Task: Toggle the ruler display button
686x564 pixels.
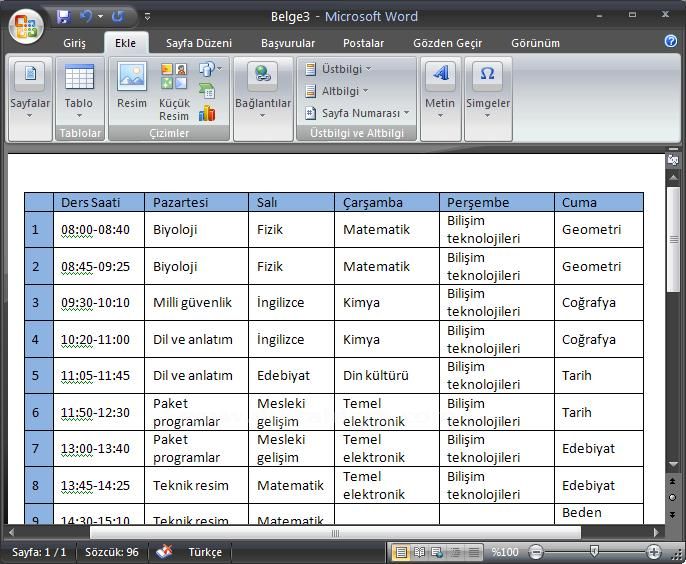Action: pos(673,160)
